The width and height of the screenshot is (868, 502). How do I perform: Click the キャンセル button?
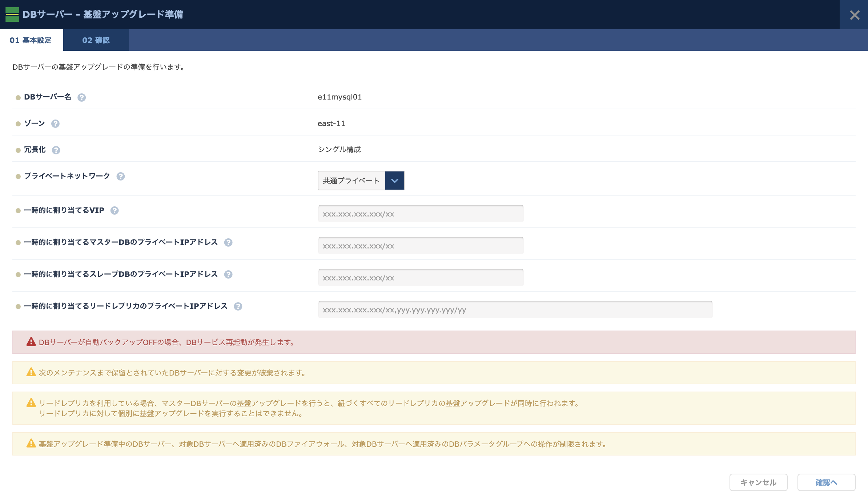point(758,482)
